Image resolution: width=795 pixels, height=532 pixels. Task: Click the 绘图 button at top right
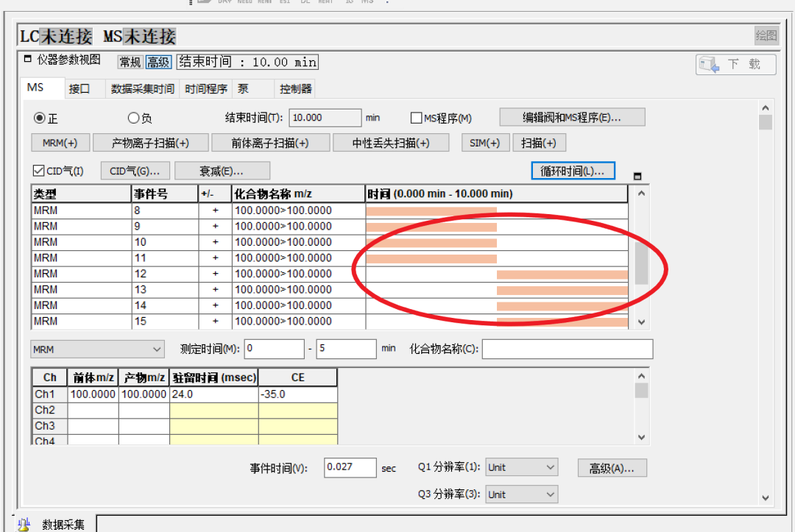766,35
